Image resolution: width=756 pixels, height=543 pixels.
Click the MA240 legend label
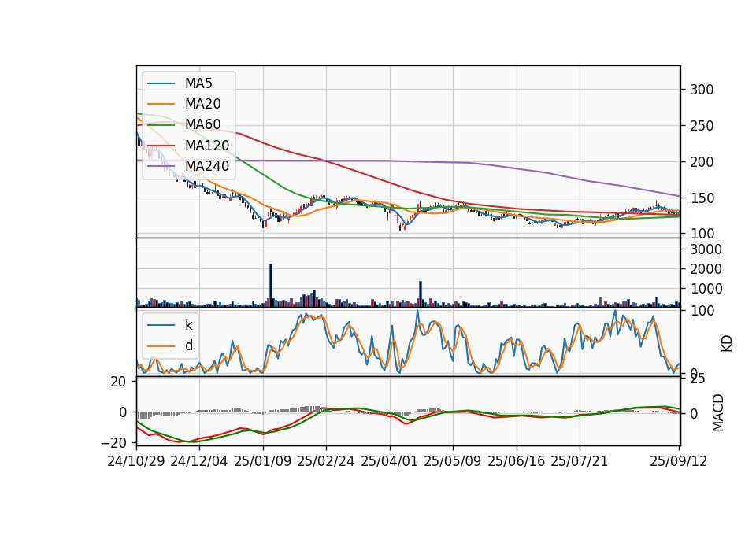[x=207, y=166]
